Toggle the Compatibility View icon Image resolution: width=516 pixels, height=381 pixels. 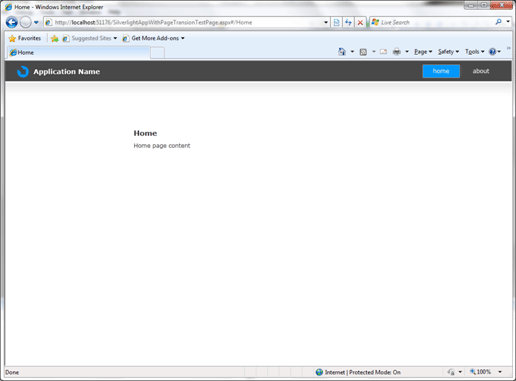[337, 22]
